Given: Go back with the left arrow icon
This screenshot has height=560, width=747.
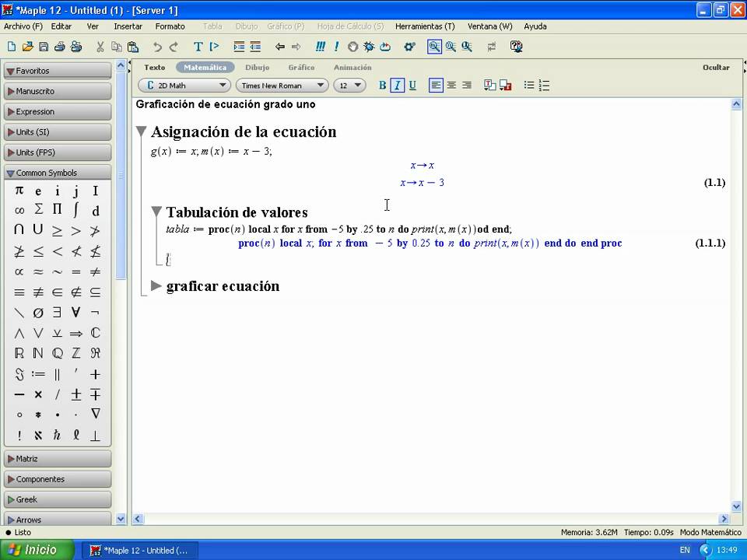Looking at the screenshot, I should [x=280, y=46].
